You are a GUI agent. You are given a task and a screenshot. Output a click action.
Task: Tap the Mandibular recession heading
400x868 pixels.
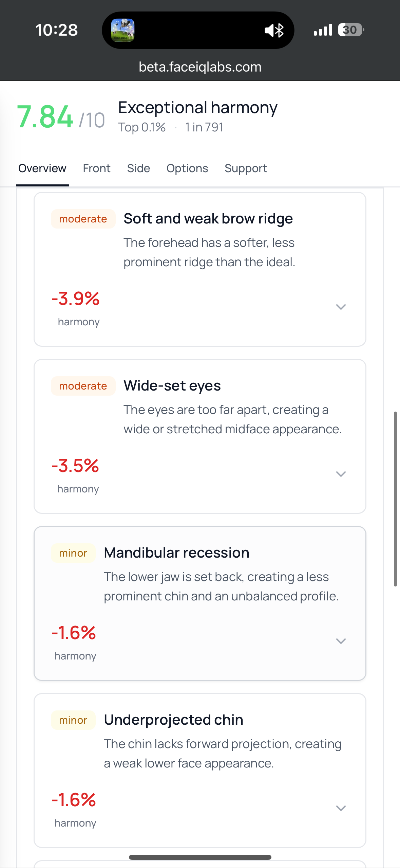click(176, 553)
